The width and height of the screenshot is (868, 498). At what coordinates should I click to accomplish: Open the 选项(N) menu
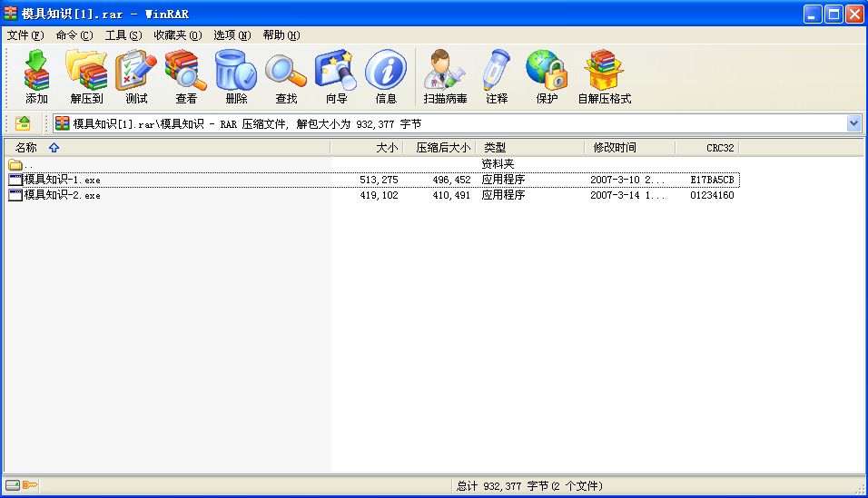coord(232,35)
